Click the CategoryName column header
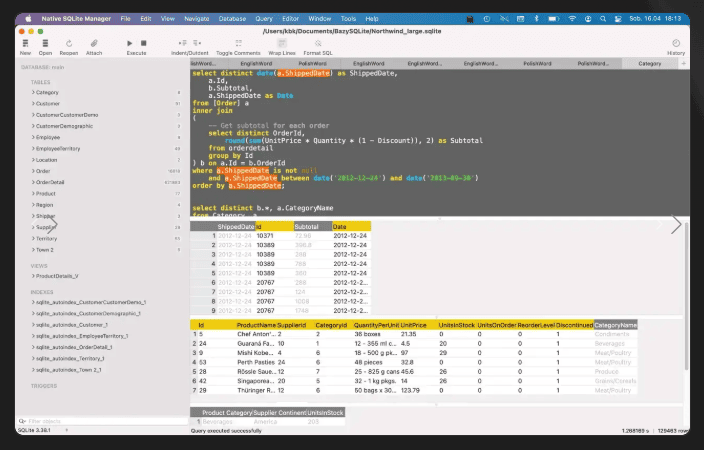Viewport: 704px width, 450px height. click(615, 325)
